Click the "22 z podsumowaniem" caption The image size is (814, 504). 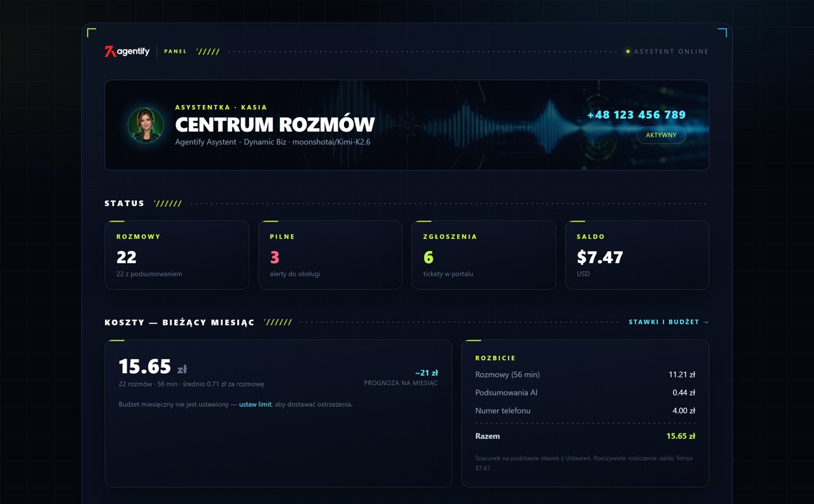[x=149, y=274]
